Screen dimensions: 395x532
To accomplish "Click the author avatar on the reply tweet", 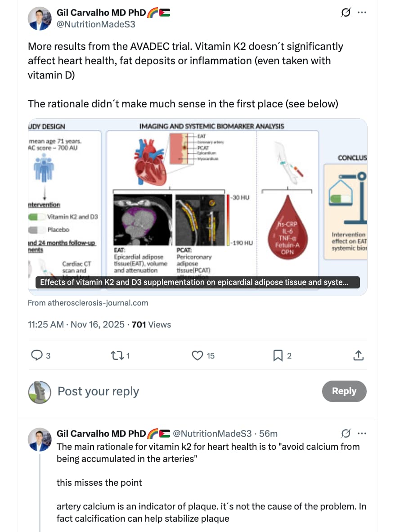I will [x=40, y=439].
